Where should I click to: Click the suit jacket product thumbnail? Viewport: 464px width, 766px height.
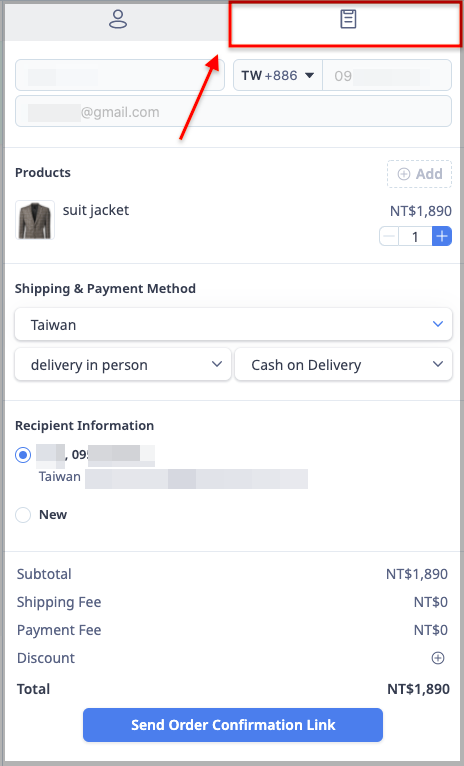pyautogui.click(x=35, y=220)
